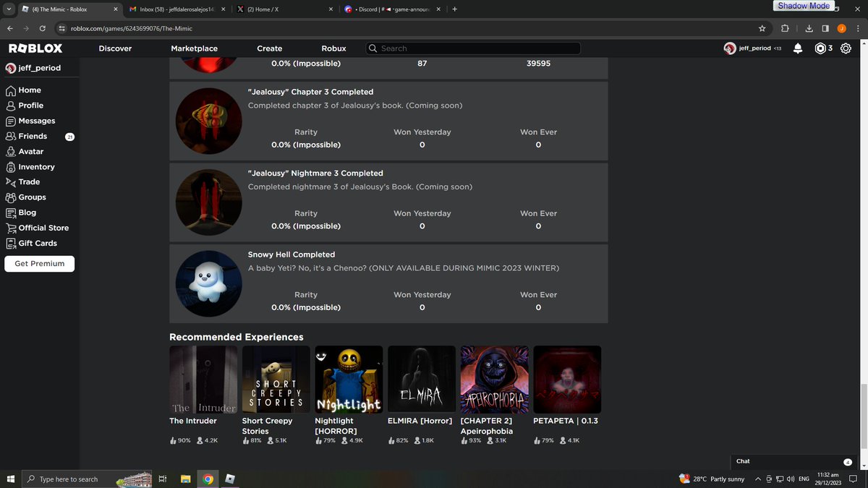Open Task View on the taskbar
The width and height of the screenshot is (868, 488).
point(163,479)
